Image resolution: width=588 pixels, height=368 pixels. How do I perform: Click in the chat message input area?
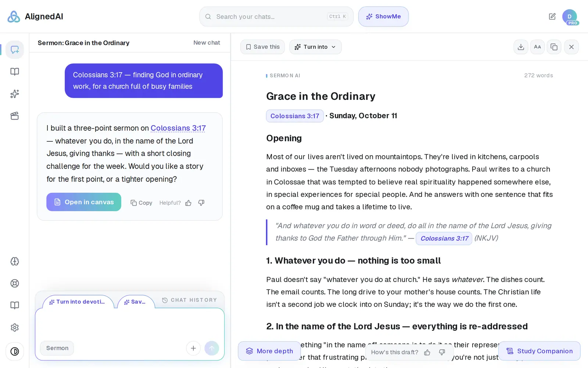[130, 325]
